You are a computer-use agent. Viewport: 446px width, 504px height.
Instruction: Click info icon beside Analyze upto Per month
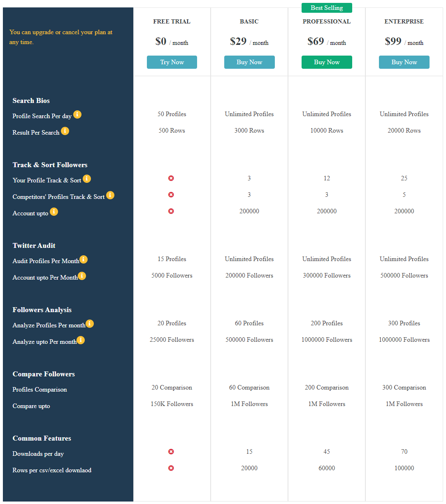click(81, 340)
